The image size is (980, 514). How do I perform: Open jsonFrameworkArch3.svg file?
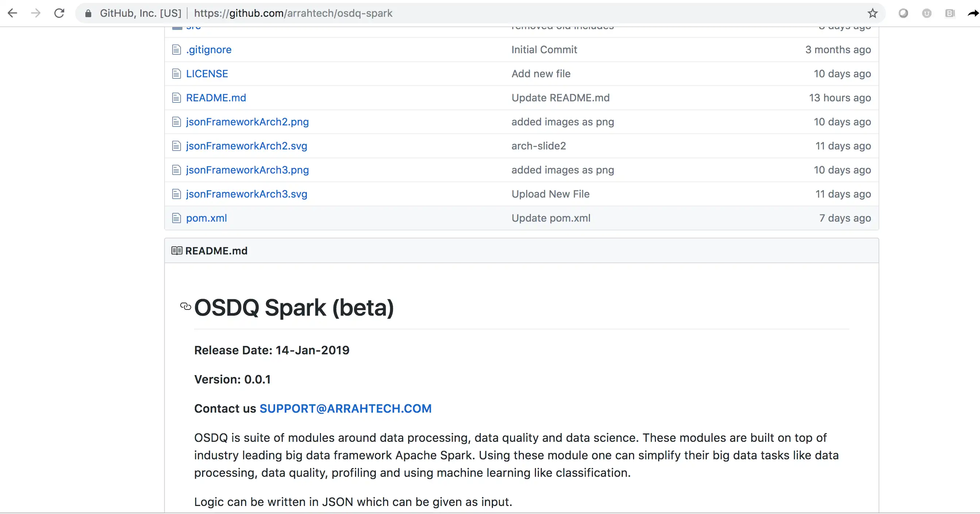[x=247, y=194]
